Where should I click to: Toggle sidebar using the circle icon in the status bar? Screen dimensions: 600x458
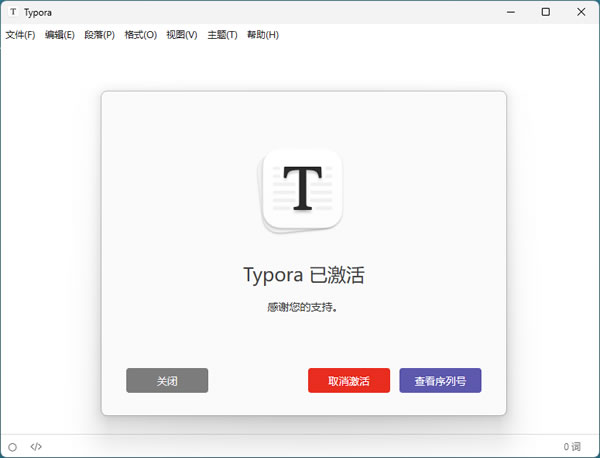point(13,447)
